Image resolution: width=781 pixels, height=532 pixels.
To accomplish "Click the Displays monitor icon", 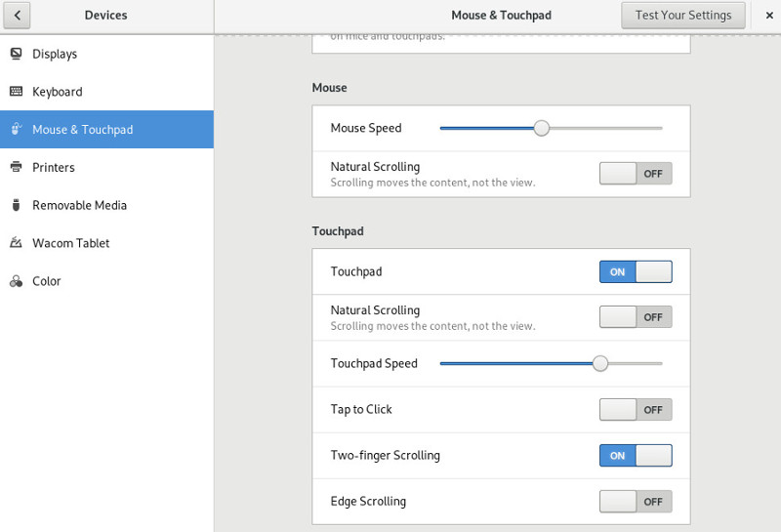I will coord(16,54).
